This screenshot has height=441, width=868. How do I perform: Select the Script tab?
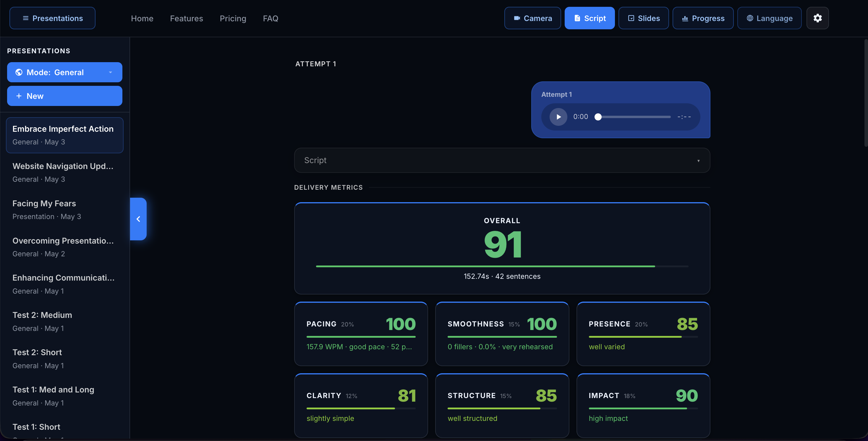pos(590,18)
